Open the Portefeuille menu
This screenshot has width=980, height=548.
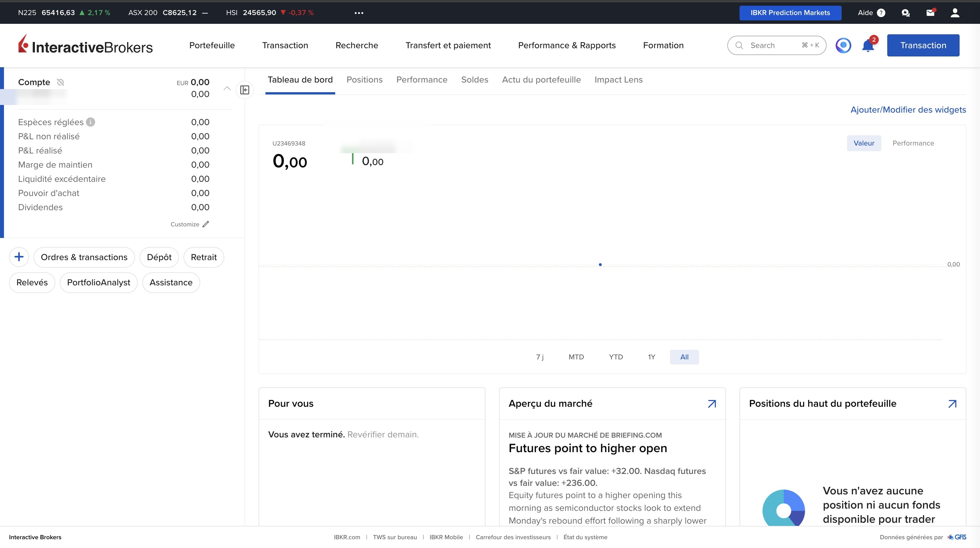[x=212, y=45]
